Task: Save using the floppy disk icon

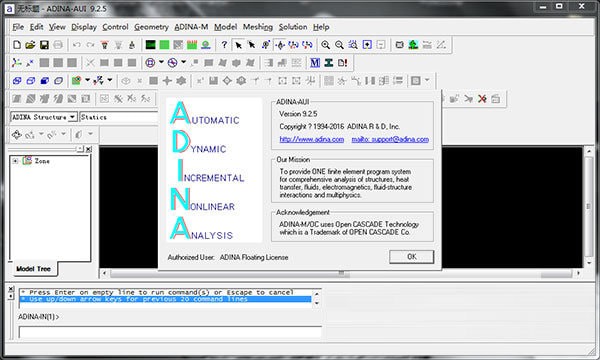Action: 44,45
